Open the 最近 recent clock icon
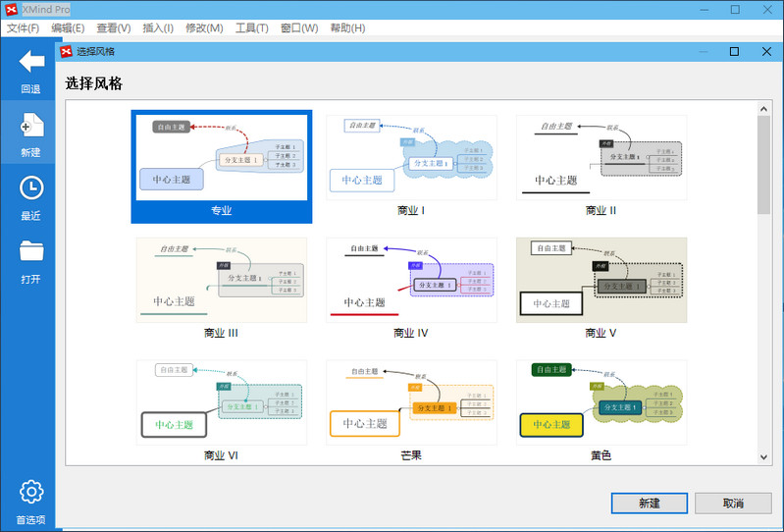The image size is (784, 532). coord(31,188)
